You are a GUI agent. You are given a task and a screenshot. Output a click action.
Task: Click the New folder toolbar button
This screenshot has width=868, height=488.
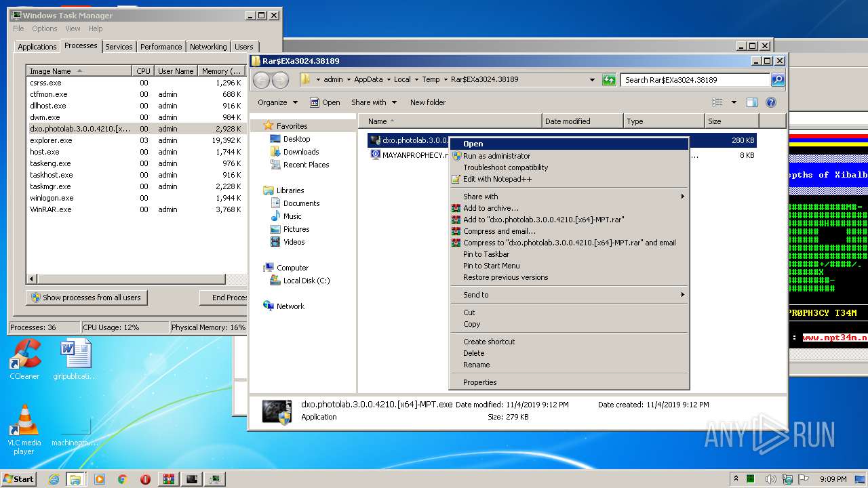pyautogui.click(x=428, y=102)
